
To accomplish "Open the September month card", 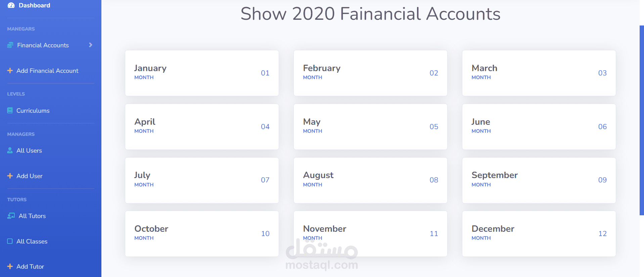I will point(539,180).
